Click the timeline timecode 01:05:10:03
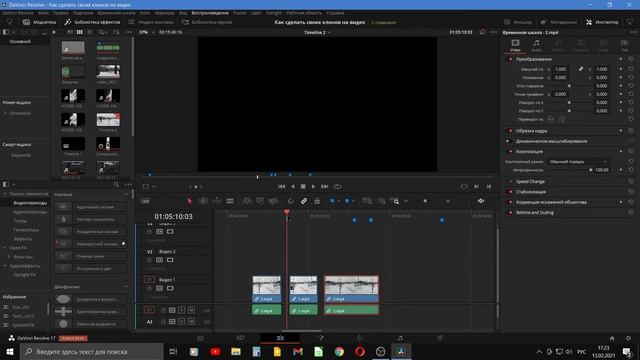 (x=173, y=216)
